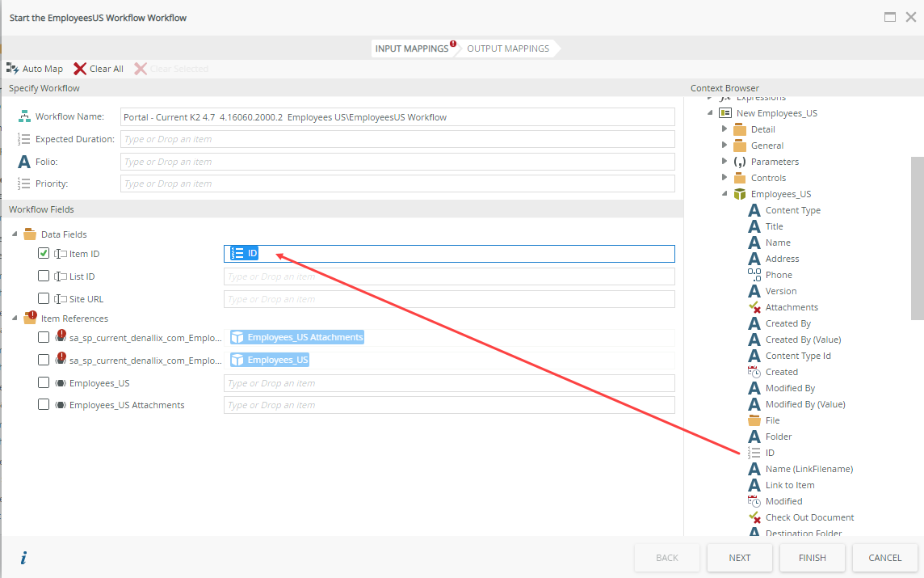Click the Clear All red X icon
This screenshot has height=578, width=924.
tap(80, 69)
